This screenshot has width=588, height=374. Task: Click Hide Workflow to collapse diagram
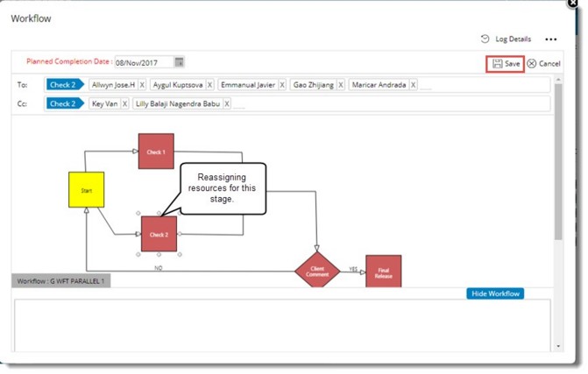495,293
